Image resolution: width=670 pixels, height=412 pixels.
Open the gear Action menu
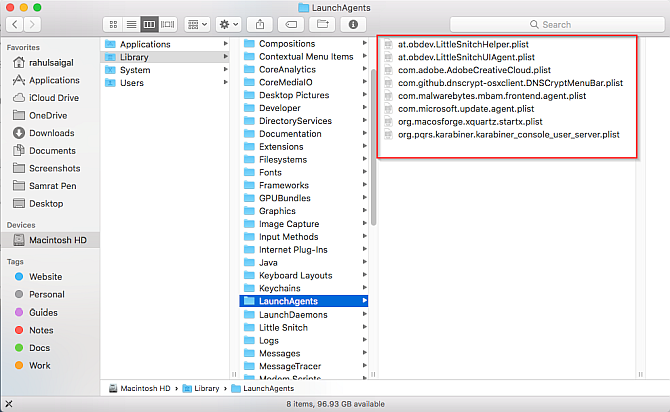pos(229,24)
